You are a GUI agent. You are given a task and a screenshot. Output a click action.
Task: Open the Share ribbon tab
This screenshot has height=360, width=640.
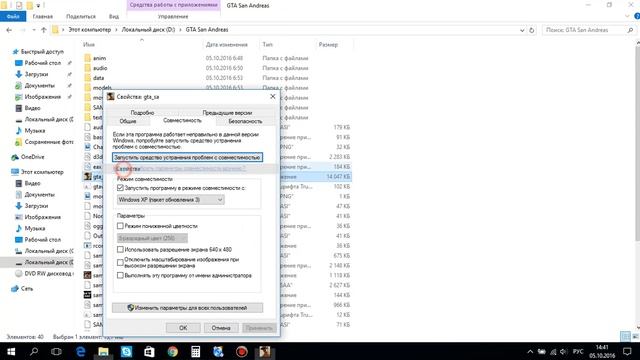pos(80,16)
